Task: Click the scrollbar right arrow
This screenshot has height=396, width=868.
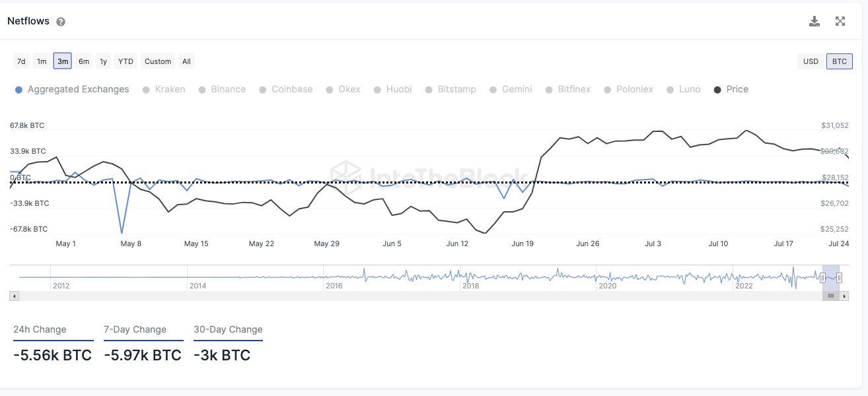Action: pyautogui.click(x=845, y=296)
